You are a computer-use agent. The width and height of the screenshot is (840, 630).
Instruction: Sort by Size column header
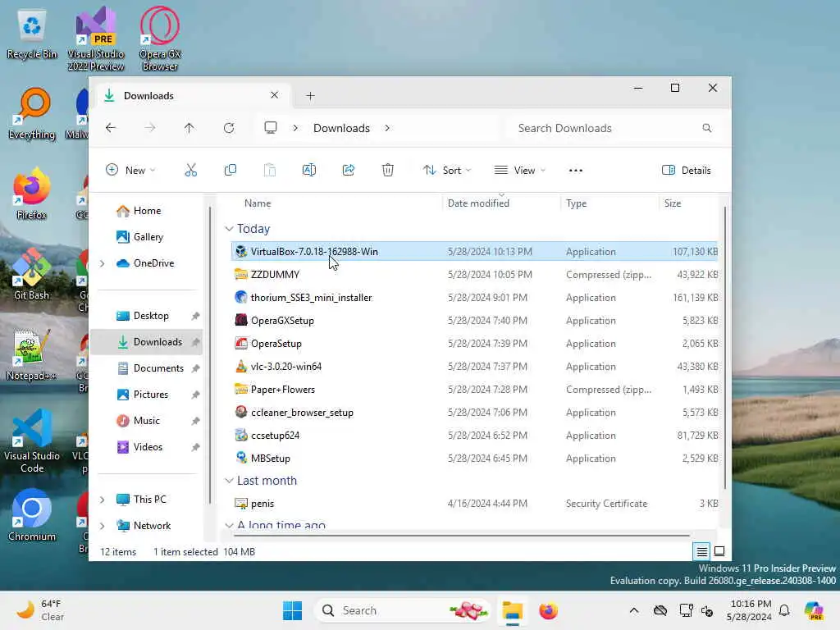pos(673,203)
